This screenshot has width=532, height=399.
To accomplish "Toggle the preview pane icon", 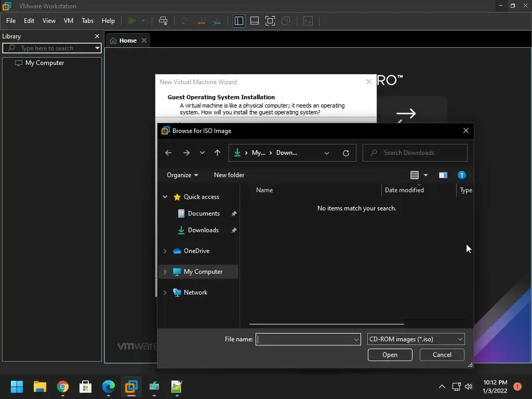I will click(x=443, y=175).
